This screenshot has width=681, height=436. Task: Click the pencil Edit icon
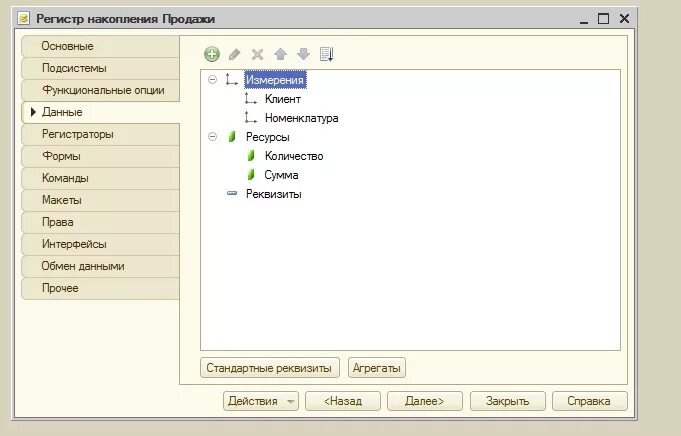[235, 54]
